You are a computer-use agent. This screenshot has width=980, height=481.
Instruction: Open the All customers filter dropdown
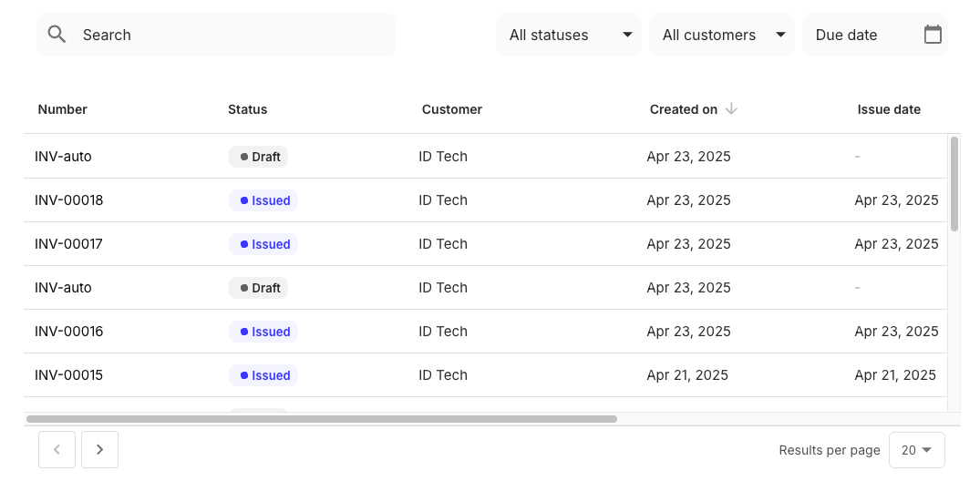click(x=722, y=35)
